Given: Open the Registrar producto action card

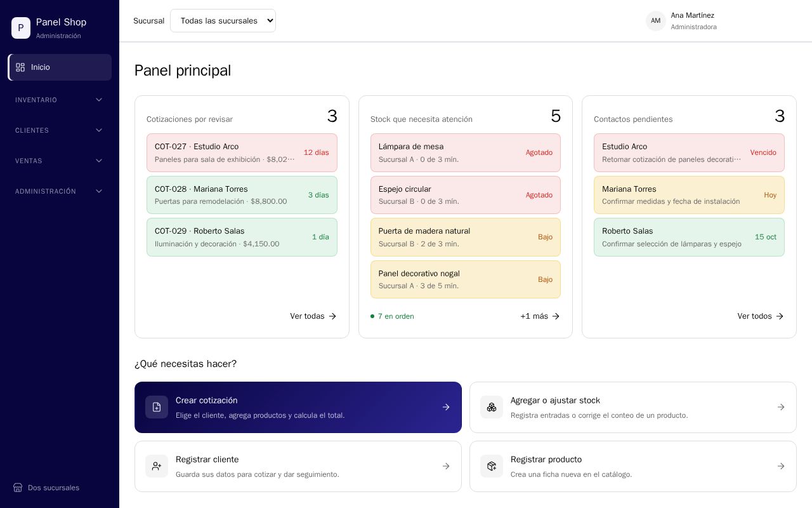Looking at the screenshot, I should (633, 466).
